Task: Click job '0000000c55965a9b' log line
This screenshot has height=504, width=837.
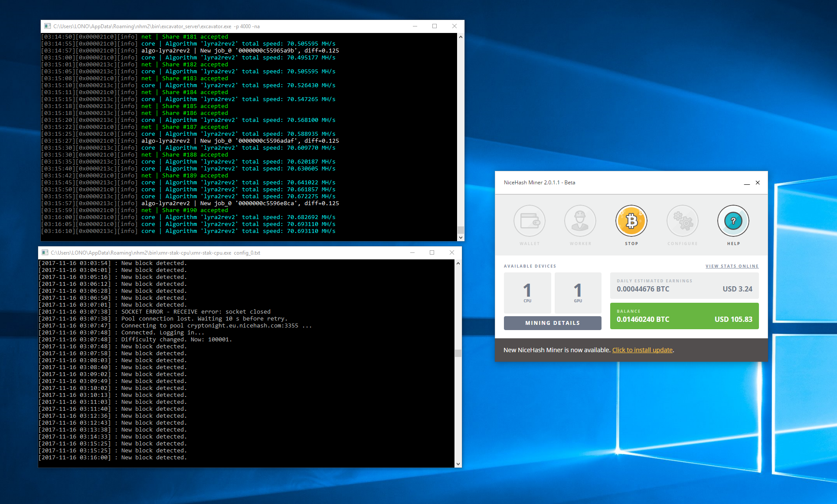Action: (190, 51)
